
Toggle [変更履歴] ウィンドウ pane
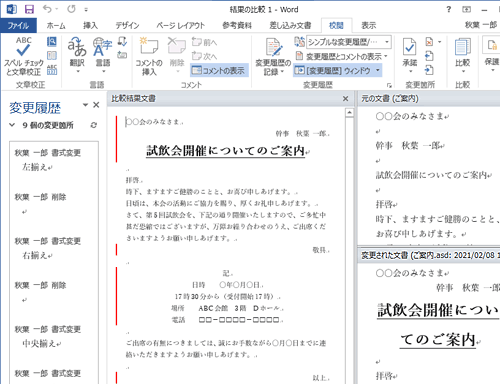tap(333, 70)
